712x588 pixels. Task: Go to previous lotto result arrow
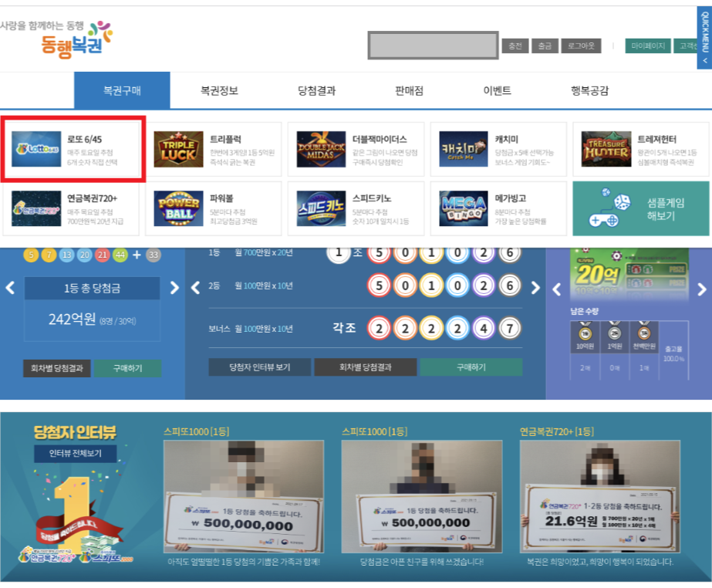pos(10,288)
